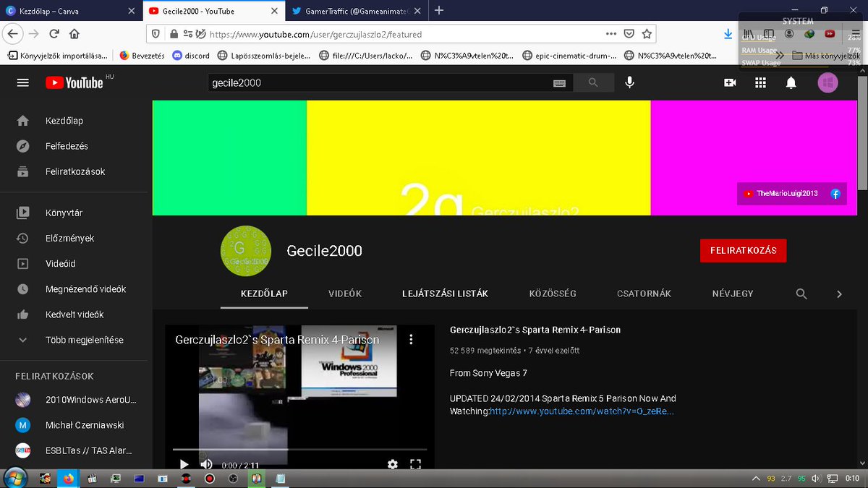This screenshot has width=868, height=488.
Task: Select the VIDEÓK channel tab
Action: point(345,294)
